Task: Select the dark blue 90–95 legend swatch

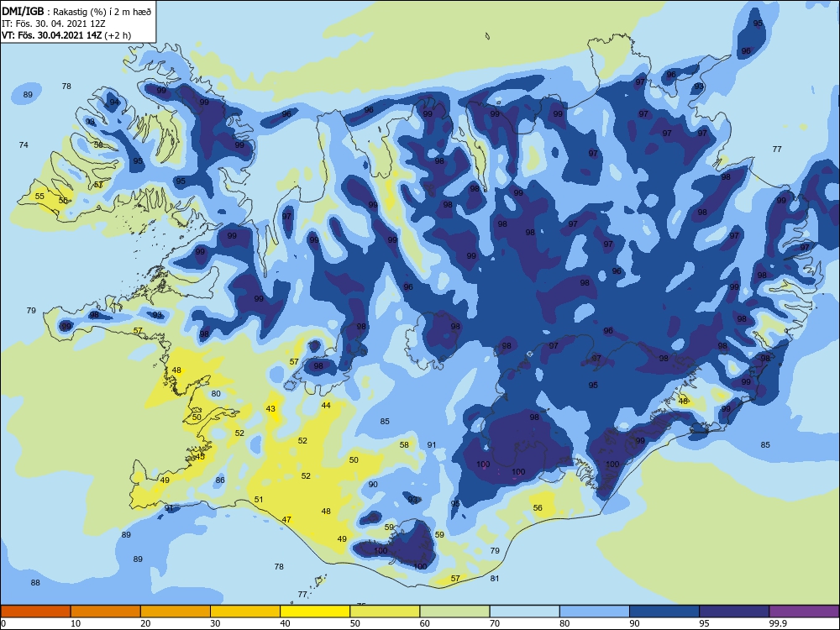Action: click(664, 612)
